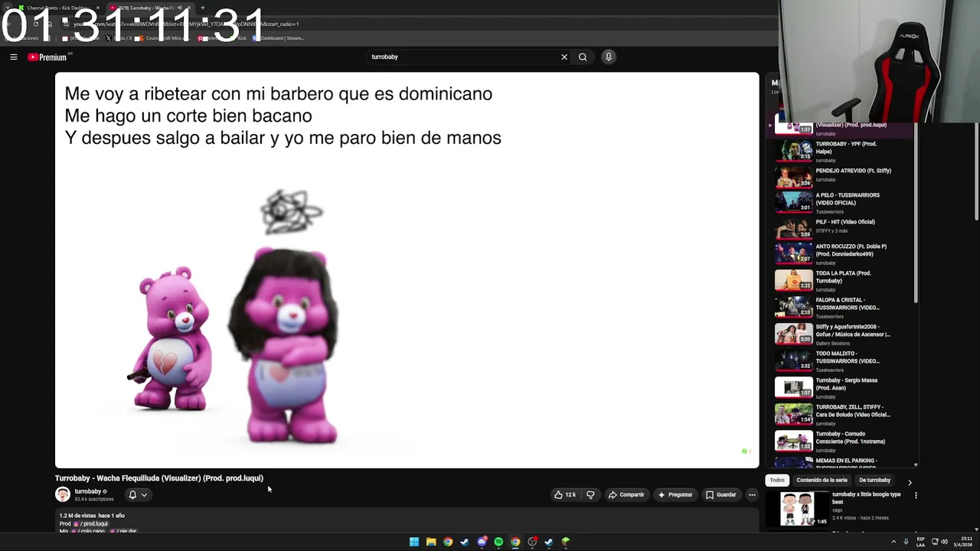Open system volume tray icon
This screenshot has width=980, height=551.
(944, 542)
